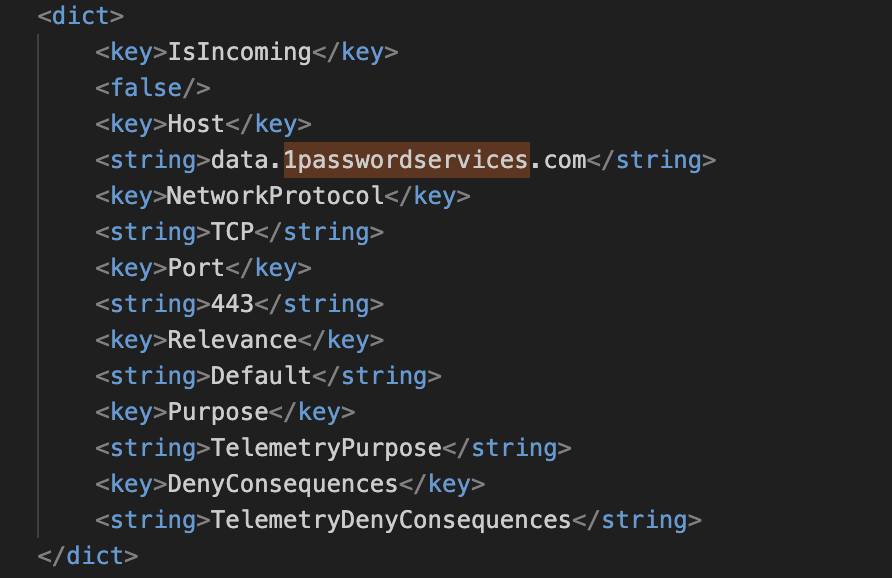This screenshot has height=578, width=892.
Task: Click the Relevance key name
Action: coord(232,340)
